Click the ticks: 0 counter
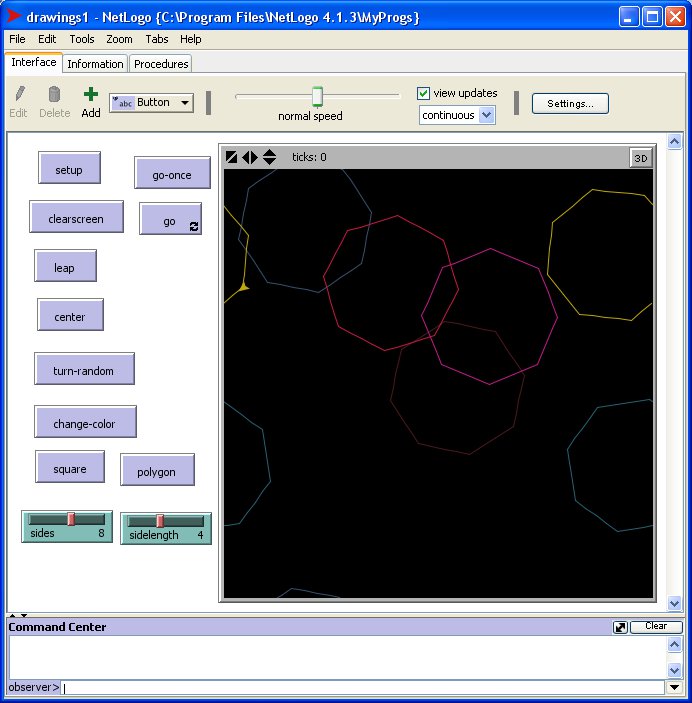This screenshot has height=703, width=692. [x=309, y=157]
